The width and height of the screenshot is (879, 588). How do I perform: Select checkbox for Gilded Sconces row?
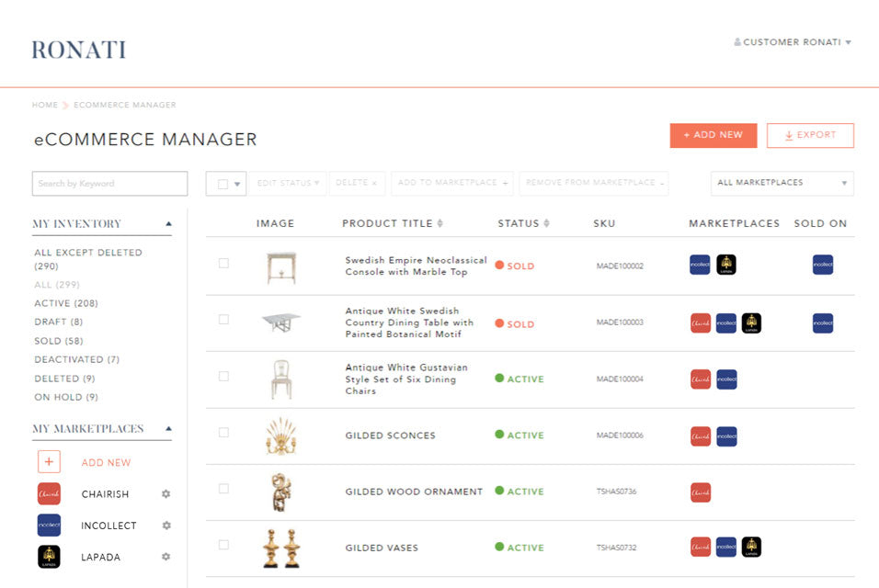[223, 433]
